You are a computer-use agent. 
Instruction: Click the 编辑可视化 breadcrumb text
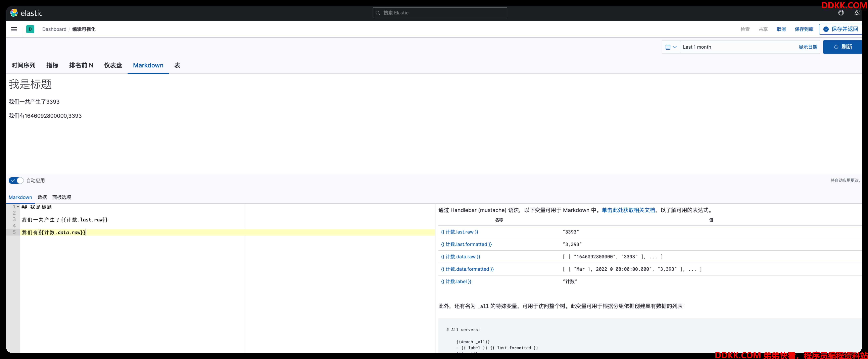(84, 29)
